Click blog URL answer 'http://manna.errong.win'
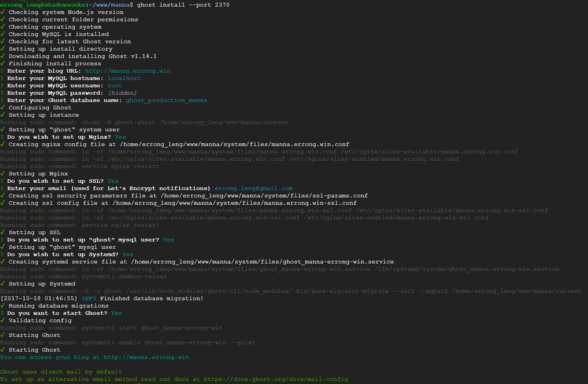 click(x=128, y=71)
